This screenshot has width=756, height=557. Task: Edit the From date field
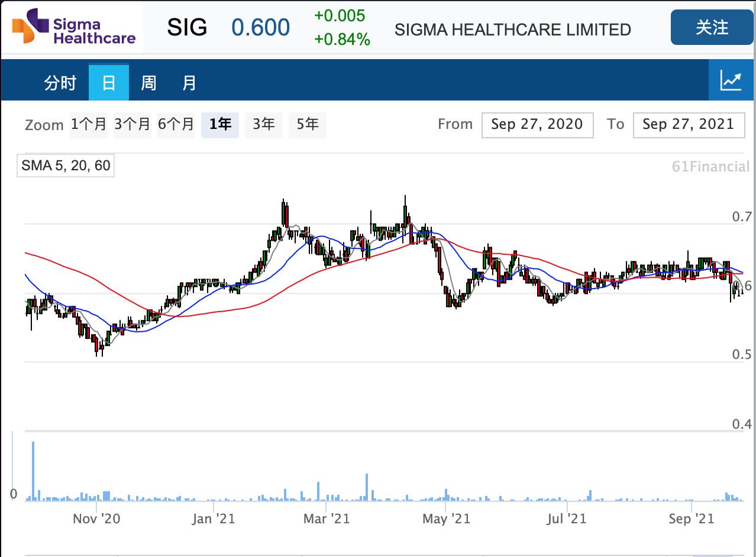(538, 125)
